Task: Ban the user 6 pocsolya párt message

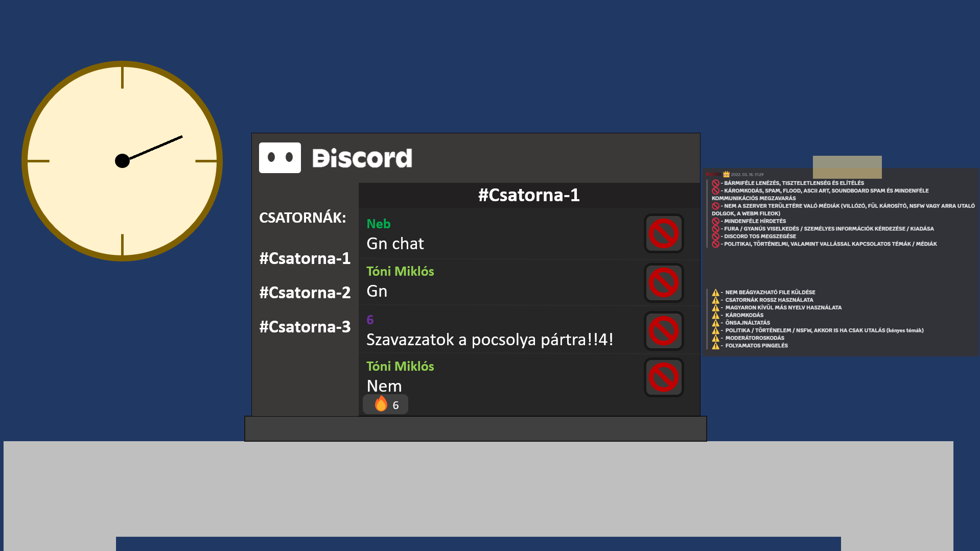Action: click(x=664, y=330)
